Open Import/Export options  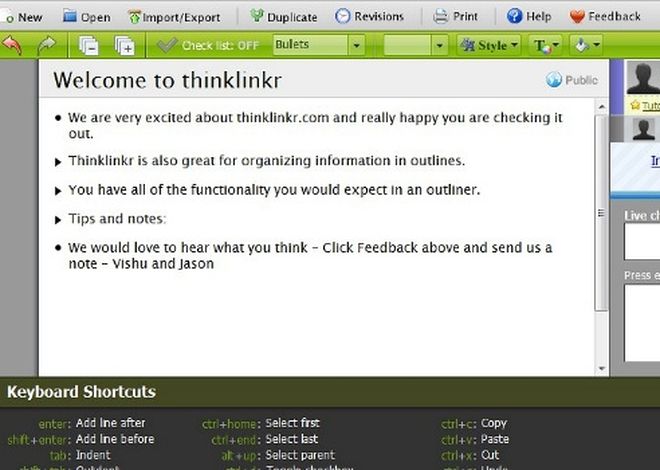[x=174, y=17]
